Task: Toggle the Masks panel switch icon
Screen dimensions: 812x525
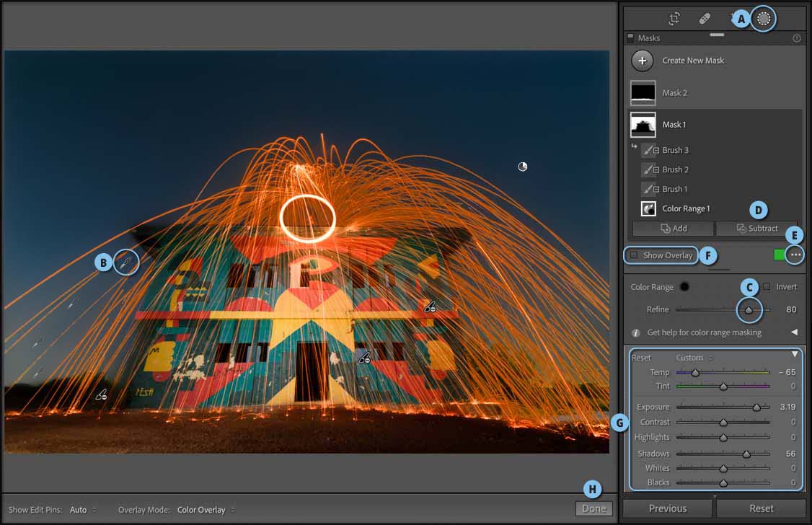Action: (x=630, y=37)
